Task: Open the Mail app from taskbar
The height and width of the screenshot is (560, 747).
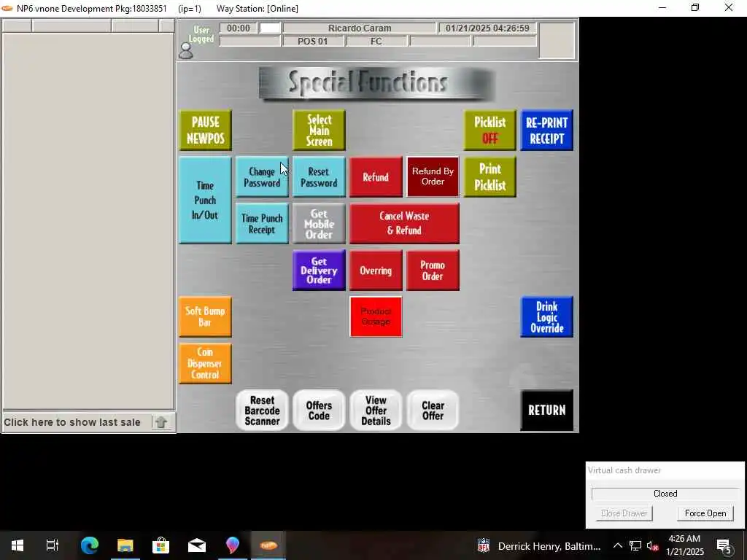Action: [197, 545]
